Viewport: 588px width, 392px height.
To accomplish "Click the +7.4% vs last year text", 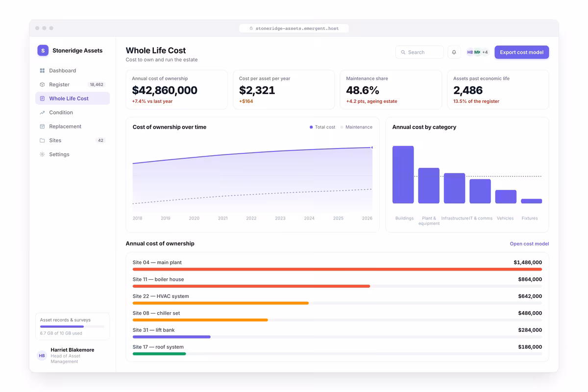I will [x=152, y=101].
